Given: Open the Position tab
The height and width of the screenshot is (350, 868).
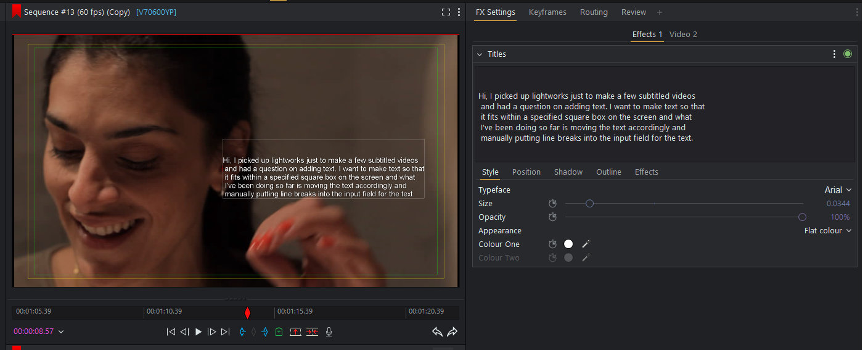Looking at the screenshot, I should point(526,172).
